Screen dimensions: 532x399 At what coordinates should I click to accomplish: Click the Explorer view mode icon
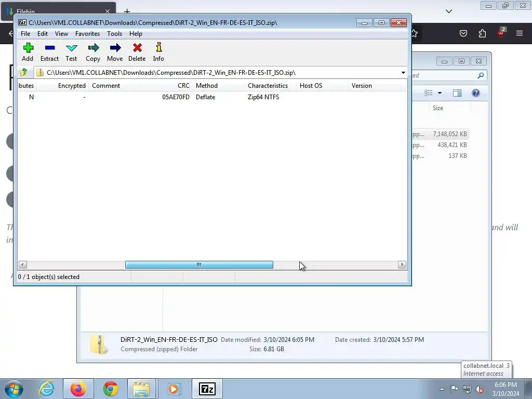click(429, 93)
